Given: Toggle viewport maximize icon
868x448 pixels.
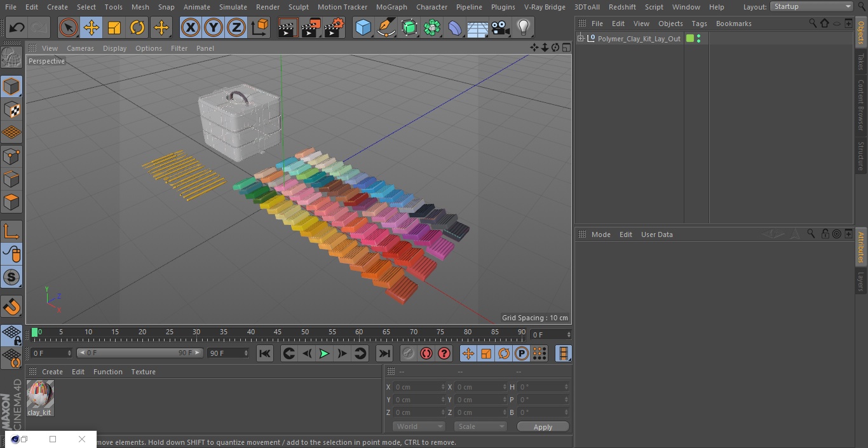Looking at the screenshot, I should (566, 48).
